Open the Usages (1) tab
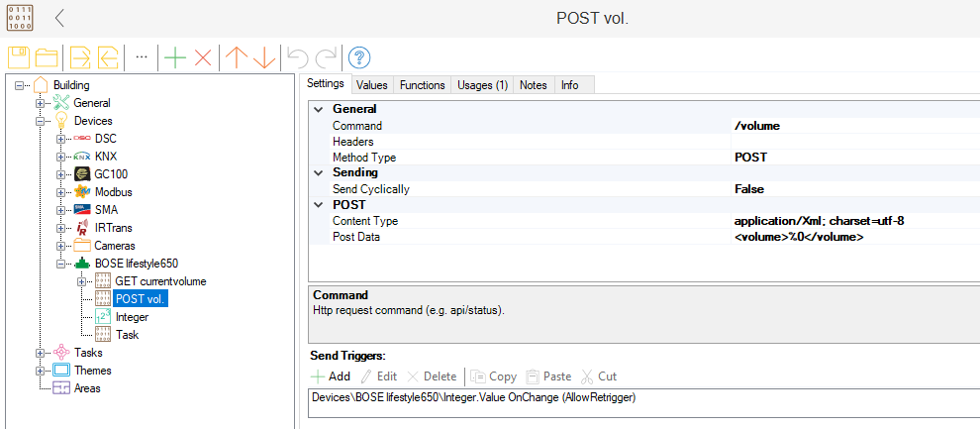This screenshot has width=980, height=429. tap(482, 85)
